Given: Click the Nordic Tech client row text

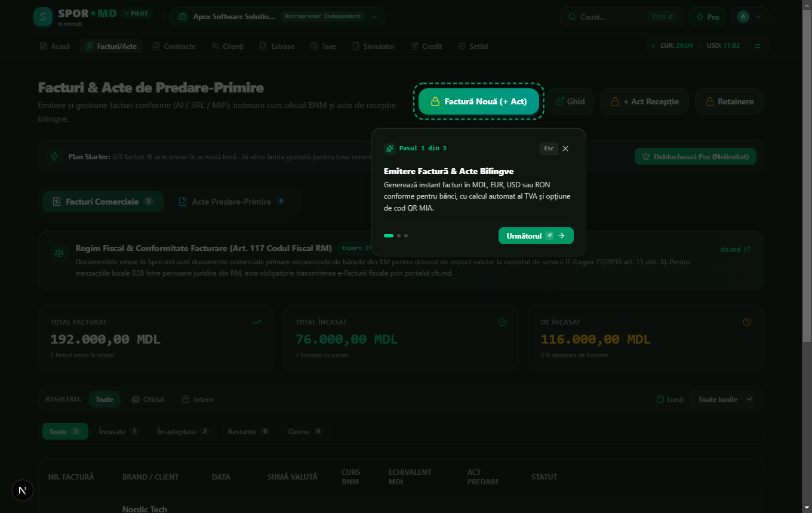Looking at the screenshot, I should (x=144, y=509).
